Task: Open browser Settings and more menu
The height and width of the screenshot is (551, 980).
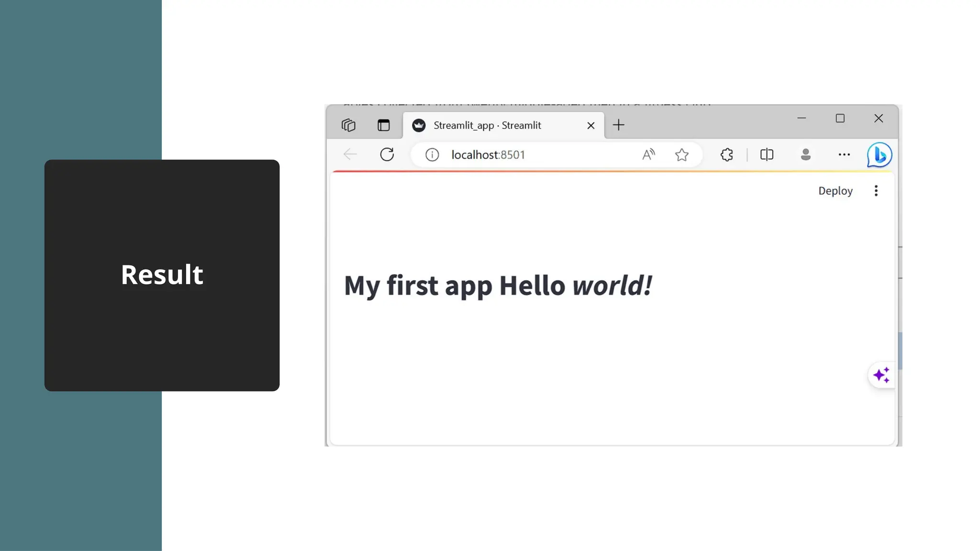Action: (844, 154)
